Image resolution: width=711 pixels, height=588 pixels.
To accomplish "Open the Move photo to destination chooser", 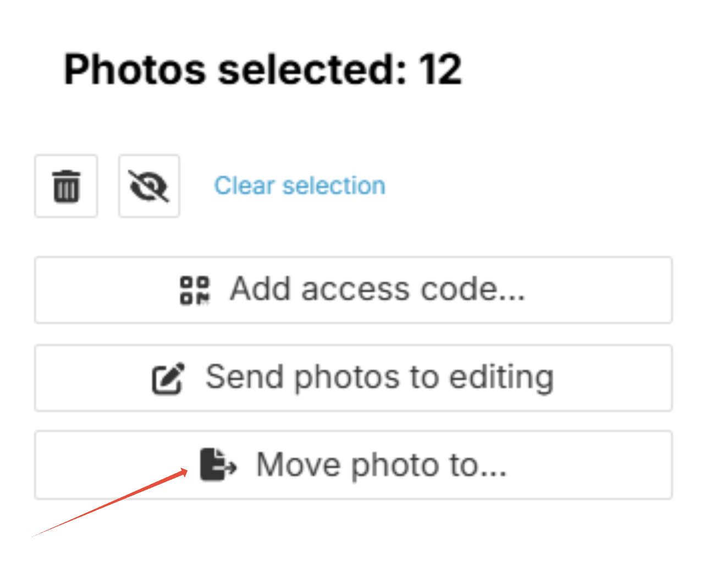I will pyautogui.click(x=354, y=464).
